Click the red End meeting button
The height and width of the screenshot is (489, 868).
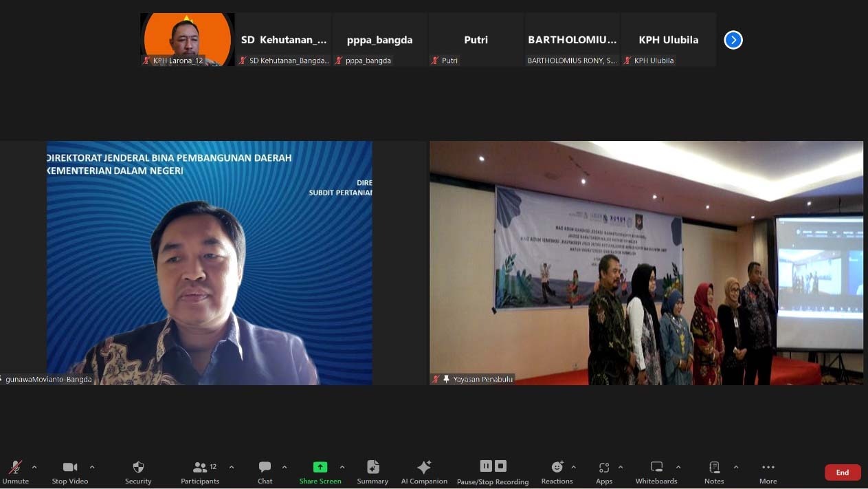843,472
